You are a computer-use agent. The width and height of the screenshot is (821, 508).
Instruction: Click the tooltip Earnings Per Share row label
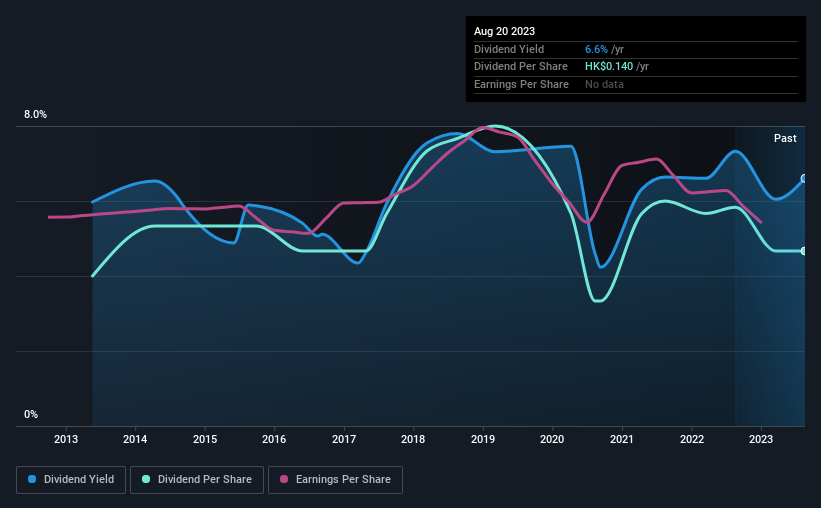pyautogui.click(x=521, y=84)
